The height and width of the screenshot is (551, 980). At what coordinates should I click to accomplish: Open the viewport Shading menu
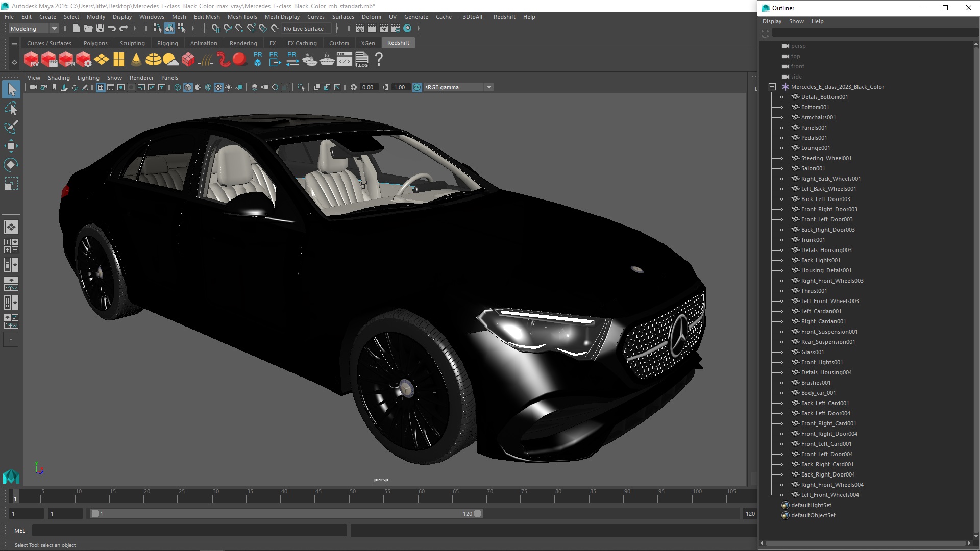59,78
